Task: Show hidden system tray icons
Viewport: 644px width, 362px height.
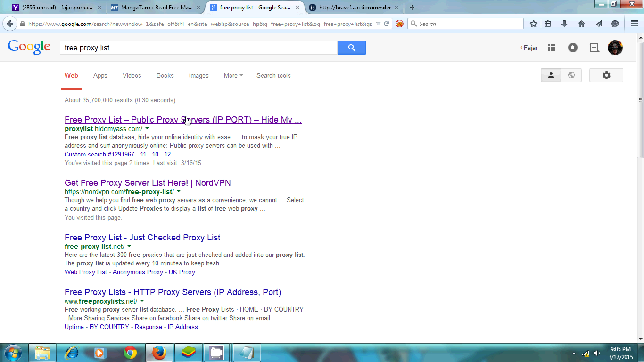Action: pyautogui.click(x=574, y=353)
